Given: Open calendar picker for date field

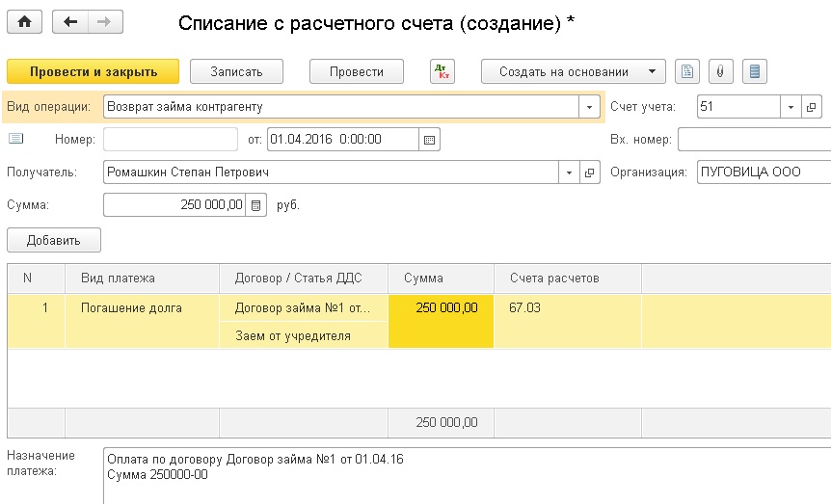Looking at the screenshot, I should 430,140.
